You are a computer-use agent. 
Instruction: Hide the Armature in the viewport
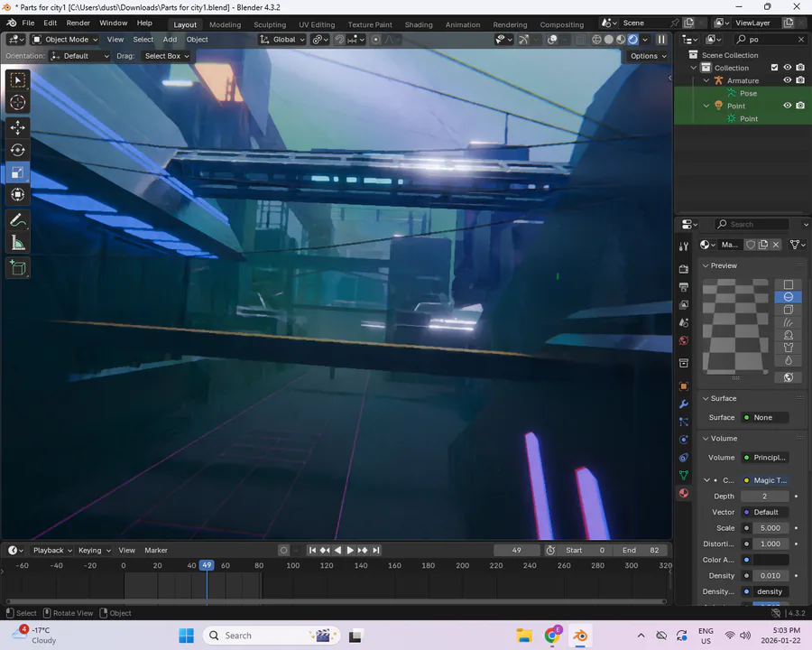point(787,80)
